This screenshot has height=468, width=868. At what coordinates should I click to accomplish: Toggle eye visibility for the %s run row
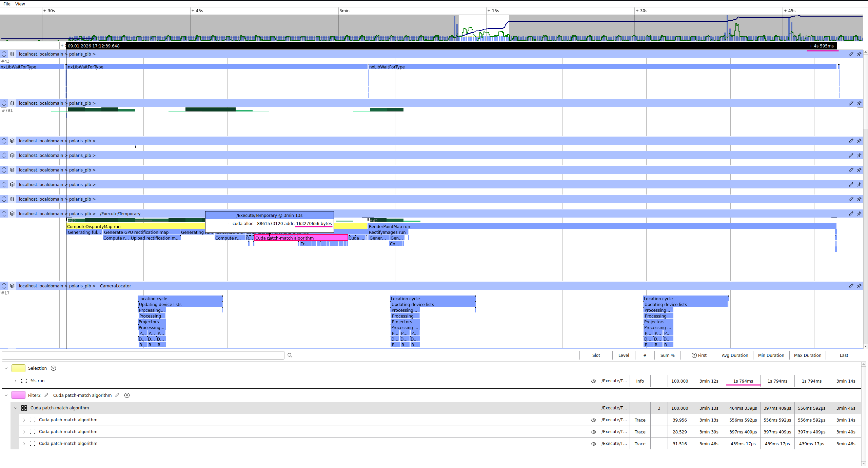pyautogui.click(x=593, y=381)
